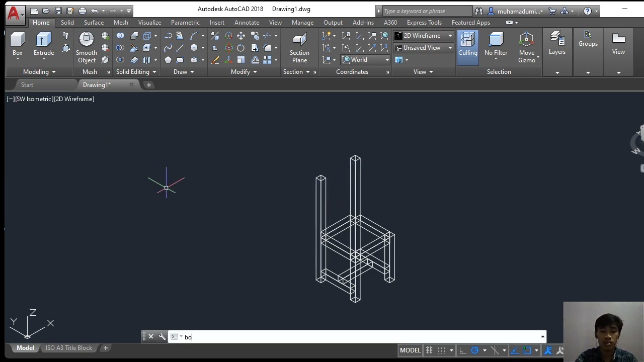
Task: Click the MODEL status bar button
Action: pyautogui.click(x=410, y=350)
